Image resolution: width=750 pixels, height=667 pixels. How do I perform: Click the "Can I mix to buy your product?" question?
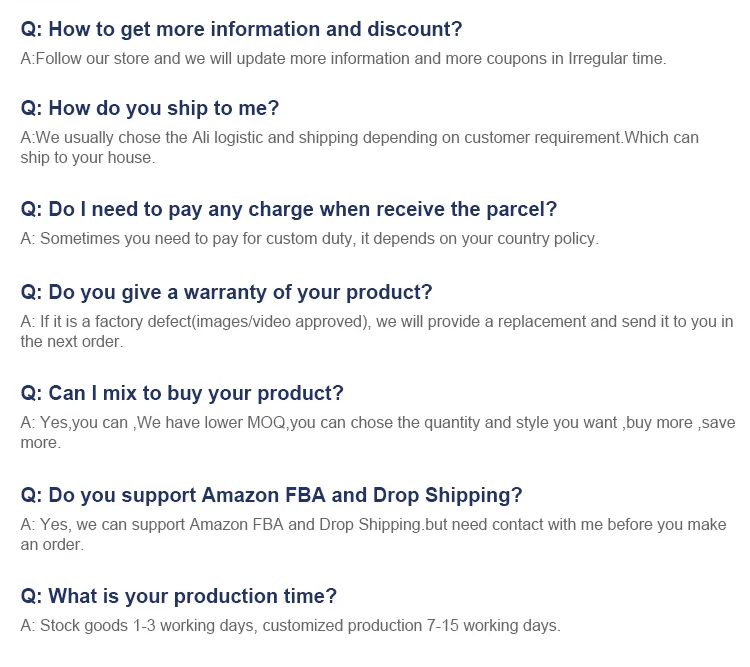tap(182, 393)
